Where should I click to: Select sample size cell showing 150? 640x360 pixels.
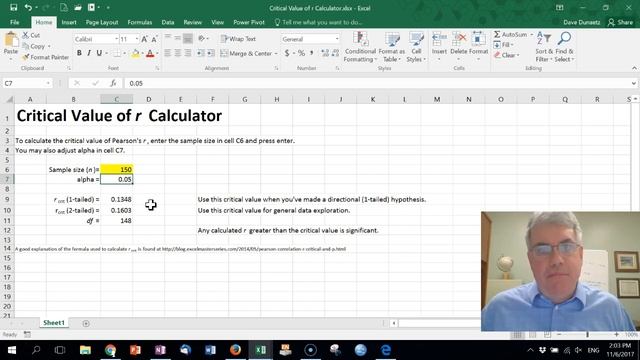(117, 169)
